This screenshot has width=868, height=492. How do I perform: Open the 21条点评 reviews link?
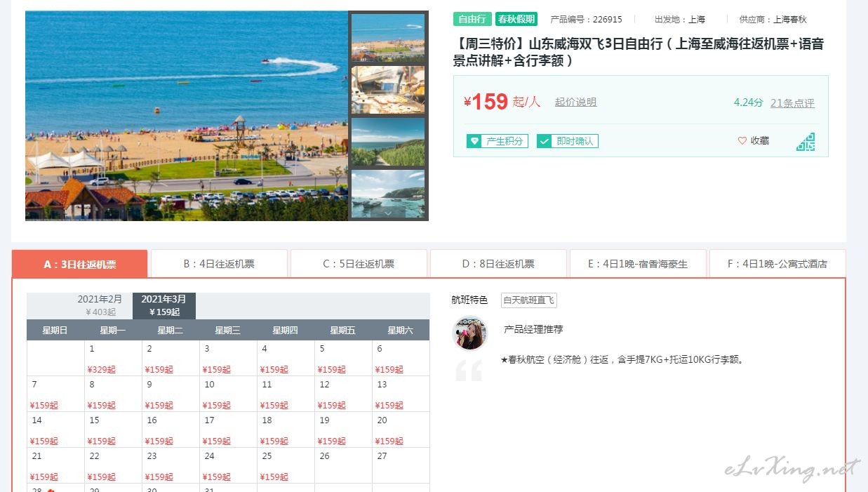click(792, 103)
